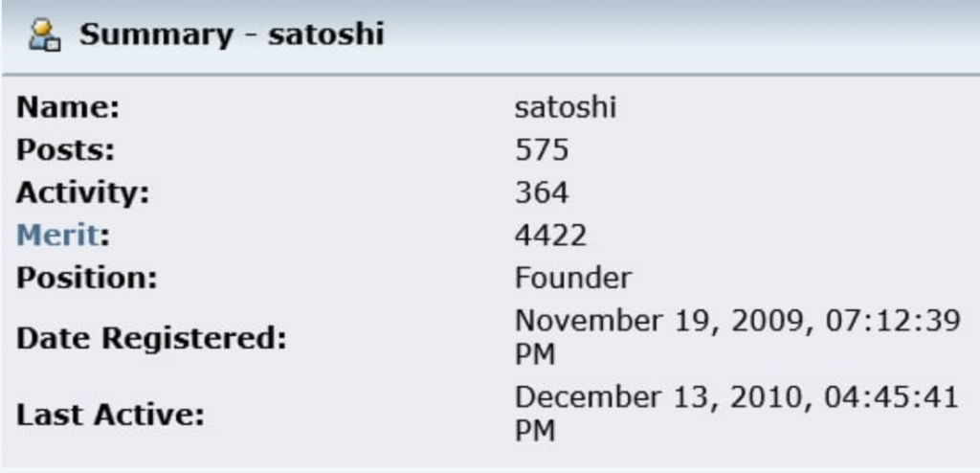The image size is (980, 473).
Task: Click the profile summary user icon
Action: 45,35
